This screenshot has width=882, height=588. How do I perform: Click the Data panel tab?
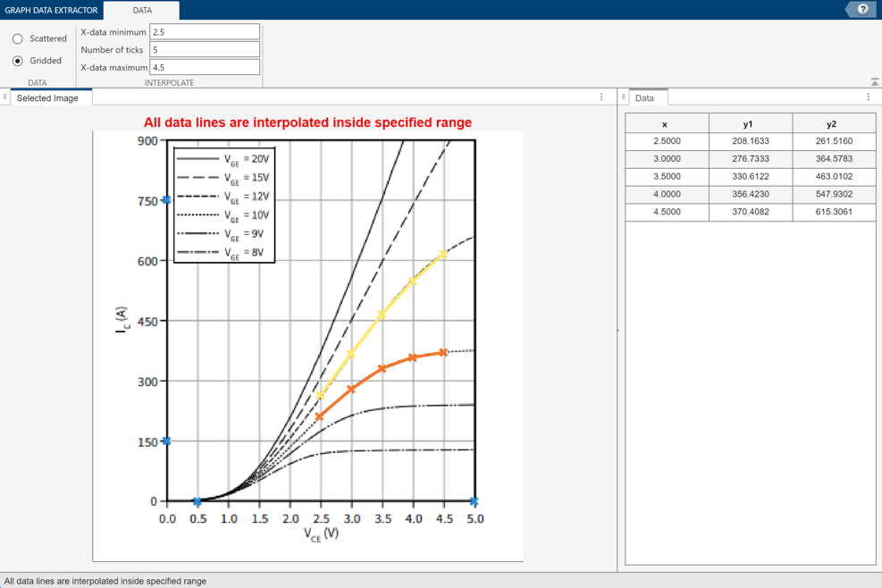point(644,98)
